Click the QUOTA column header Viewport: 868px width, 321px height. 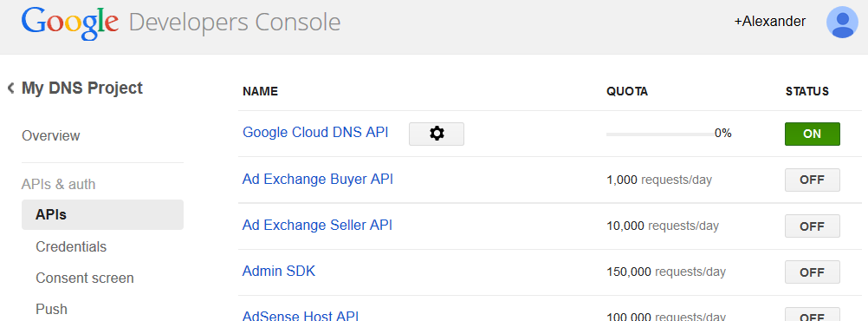[627, 91]
